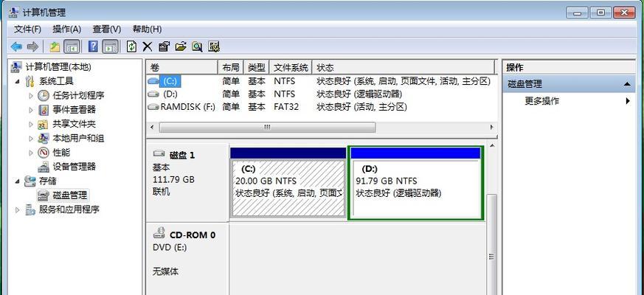Screen dimensions: 644x295
Task: Select the (D:) 91.79 GB NTFS partition
Action: point(415,183)
